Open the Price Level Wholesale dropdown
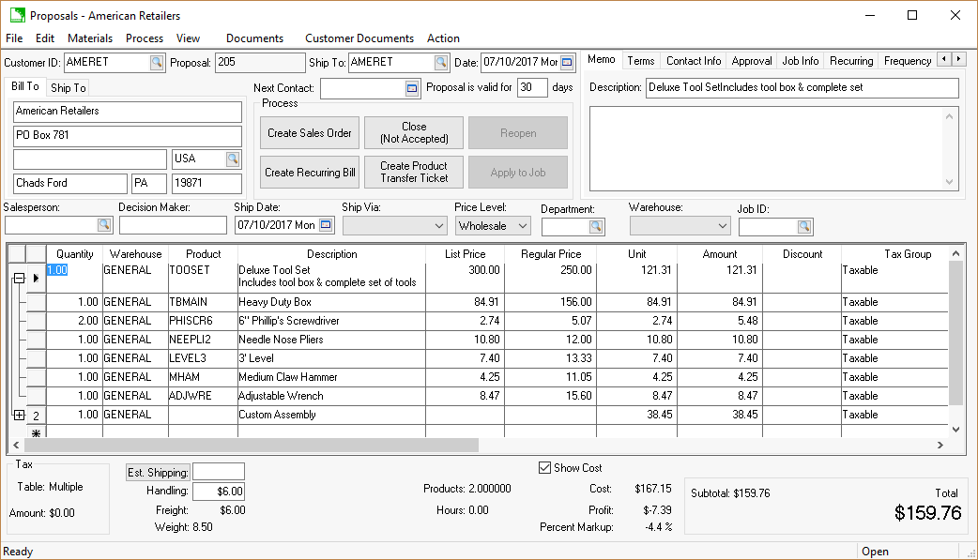978x560 pixels. (522, 226)
